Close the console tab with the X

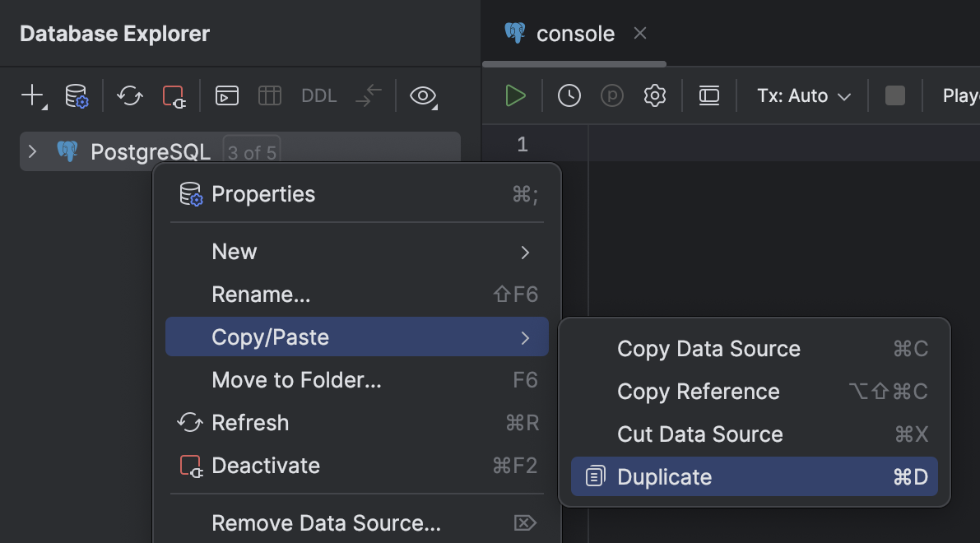tap(640, 34)
